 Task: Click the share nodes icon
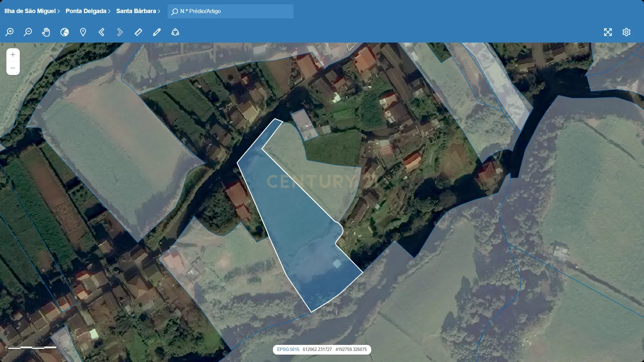pos(175,32)
